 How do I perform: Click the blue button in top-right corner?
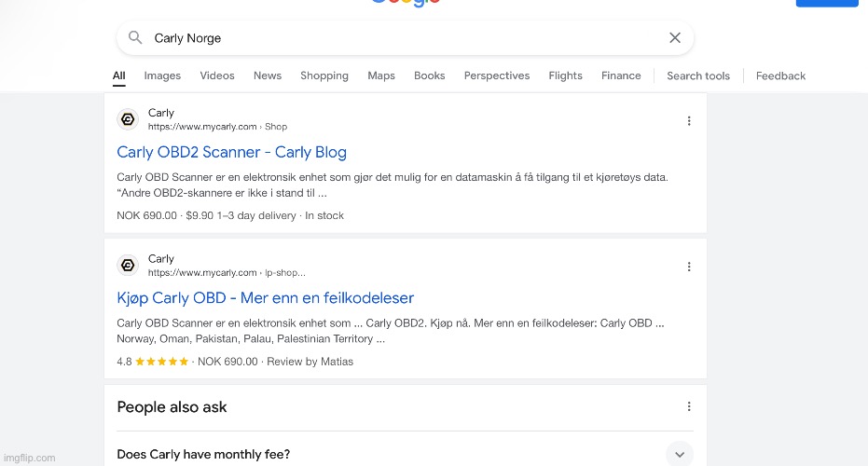(826, 3)
